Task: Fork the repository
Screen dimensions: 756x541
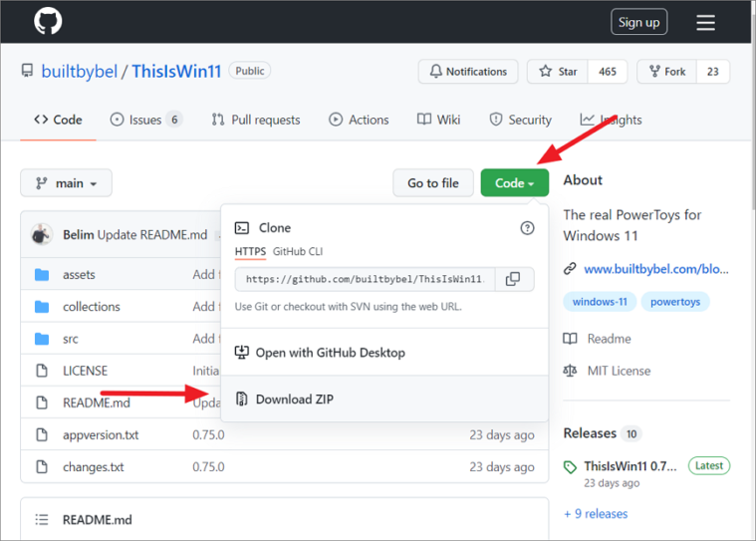Action: click(667, 72)
